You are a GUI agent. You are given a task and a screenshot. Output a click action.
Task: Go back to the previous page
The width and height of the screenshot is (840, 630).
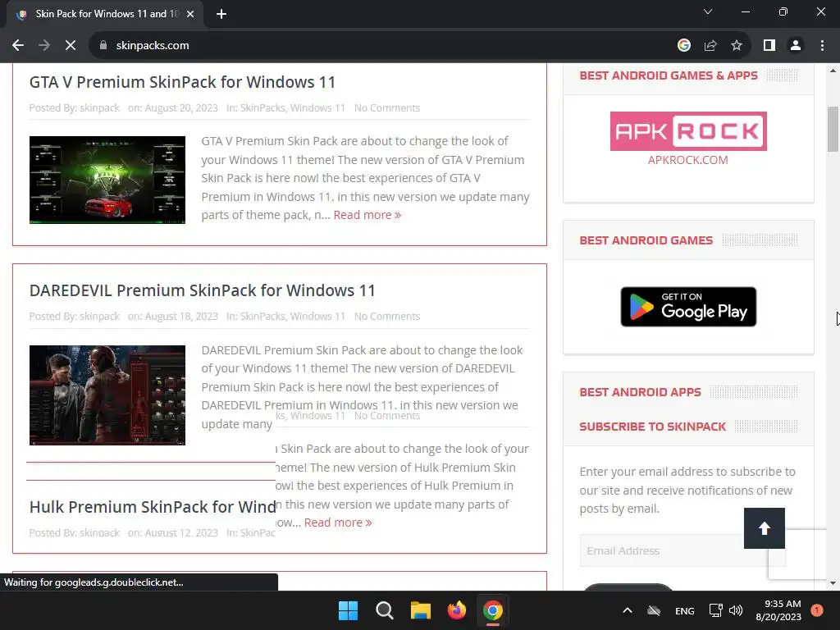18,46
